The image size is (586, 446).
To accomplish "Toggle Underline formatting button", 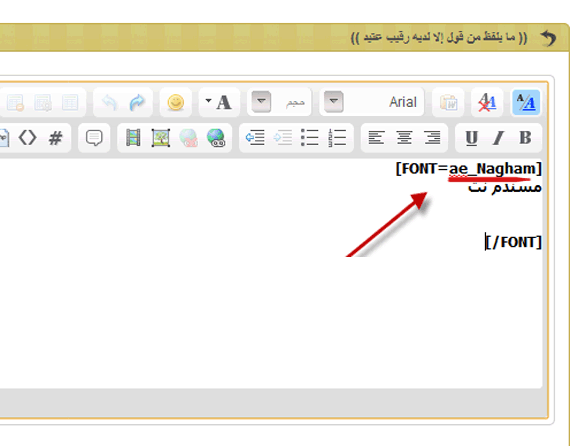I will [471, 138].
